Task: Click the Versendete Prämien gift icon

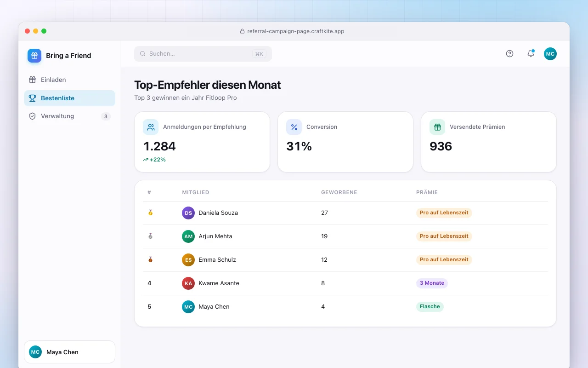Action: [x=437, y=127]
